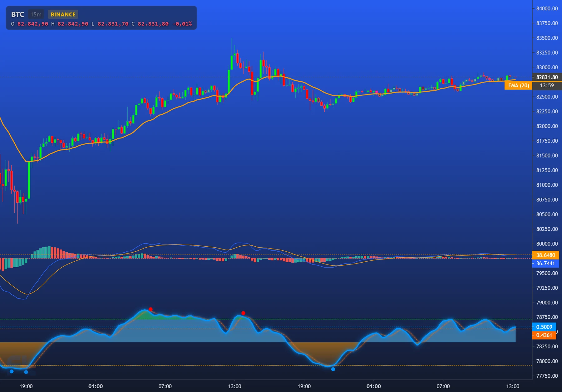Select the 84000.00 price axis label
This screenshot has width=562, height=392.
(x=547, y=8)
